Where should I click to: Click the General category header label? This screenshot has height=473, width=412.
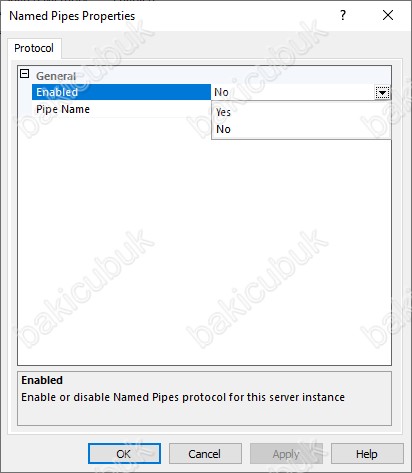click(x=56, y=76)
